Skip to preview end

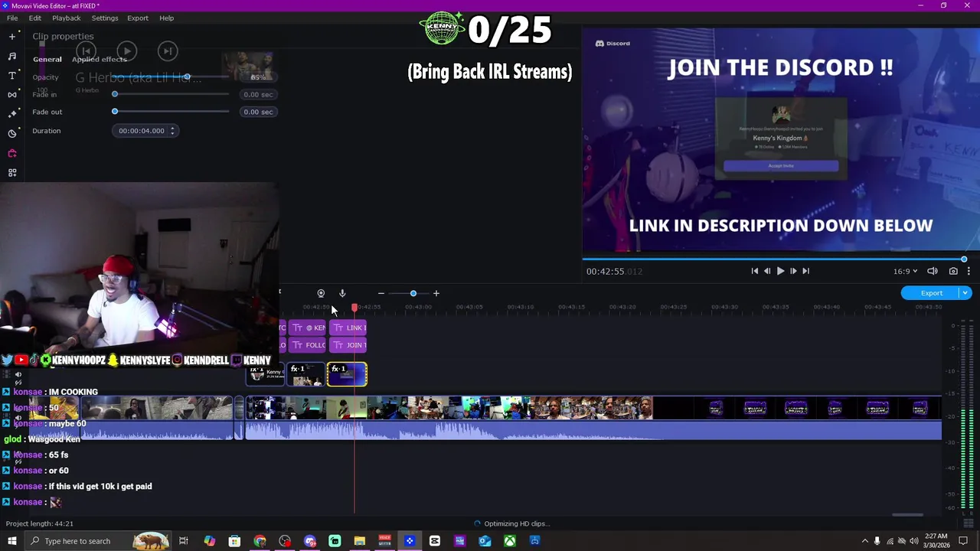pos(805,271)
